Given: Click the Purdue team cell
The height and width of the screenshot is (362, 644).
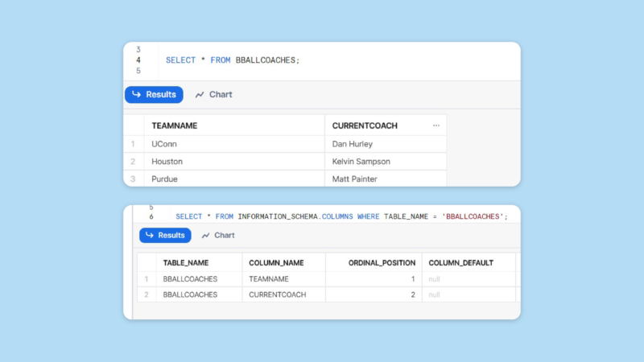Looking at the screenshot, I should point(164,179).
